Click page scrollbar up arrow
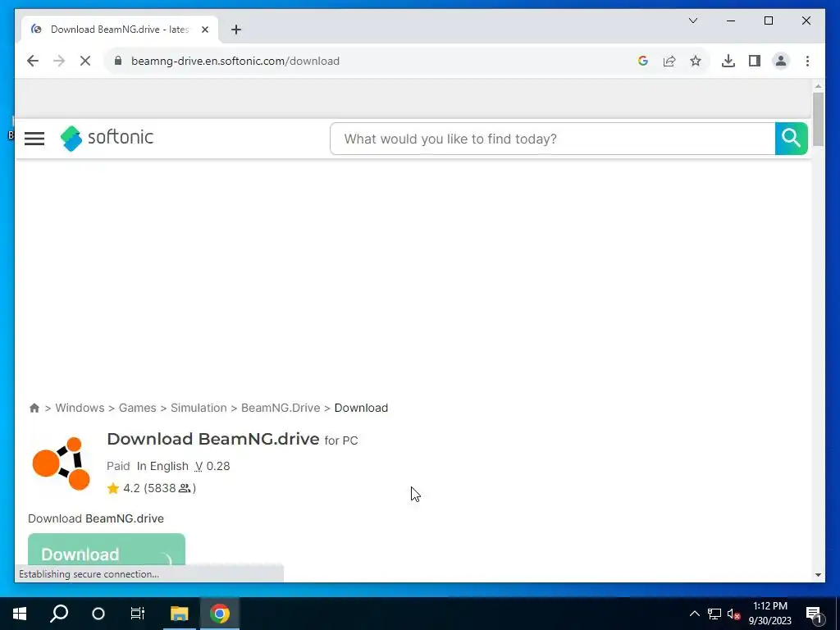Image resolution: width=840 pixels, height=630 pixels. 818,86
